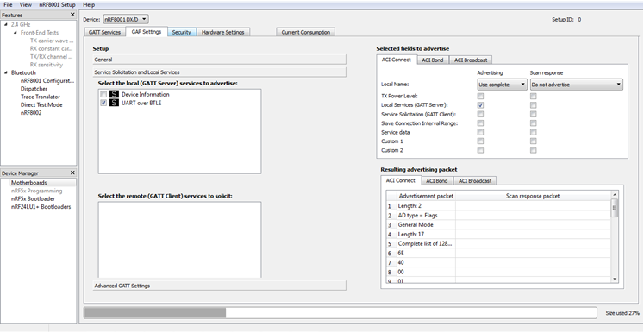Enable TX Power Level scan response checkbox
The width and height of the screenshot is (644, 333).
[x=533, y=97]
